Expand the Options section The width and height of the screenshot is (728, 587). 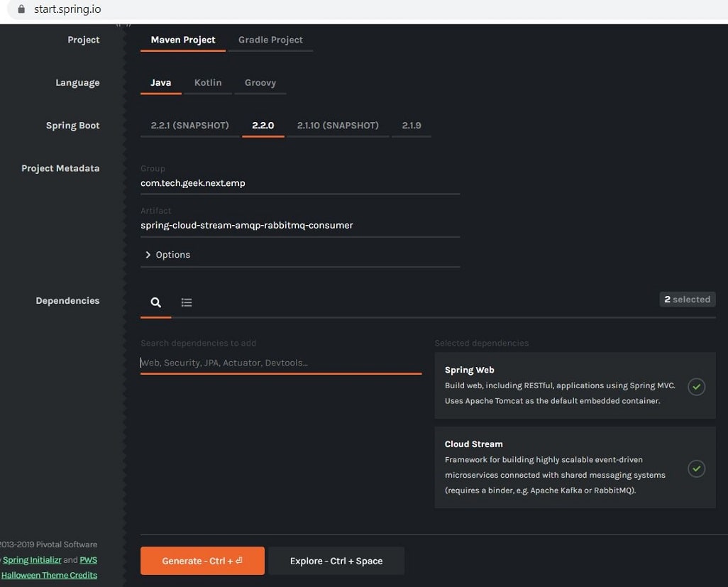(x=167, y=255)
